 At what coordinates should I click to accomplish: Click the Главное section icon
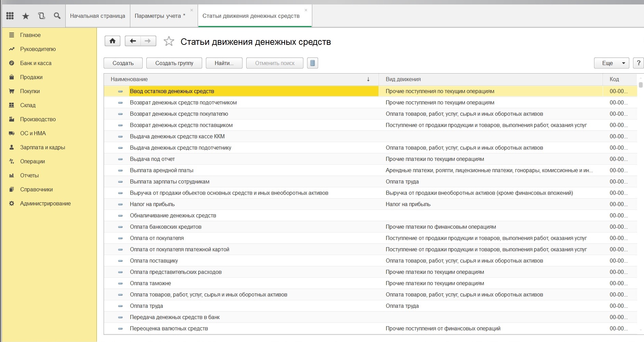click(x=12, y=35)
